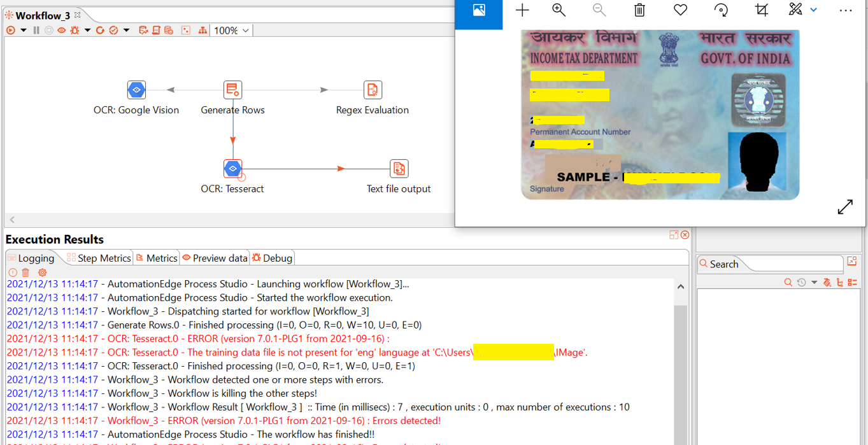Click the hierarchy tree icon in toolbar
Image resolution: width=868 pixels, height=445 pixels.
203,30
